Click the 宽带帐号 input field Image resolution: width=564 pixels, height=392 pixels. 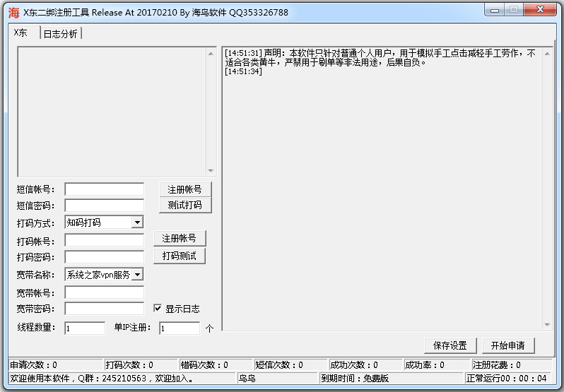(x=104, y=292)
